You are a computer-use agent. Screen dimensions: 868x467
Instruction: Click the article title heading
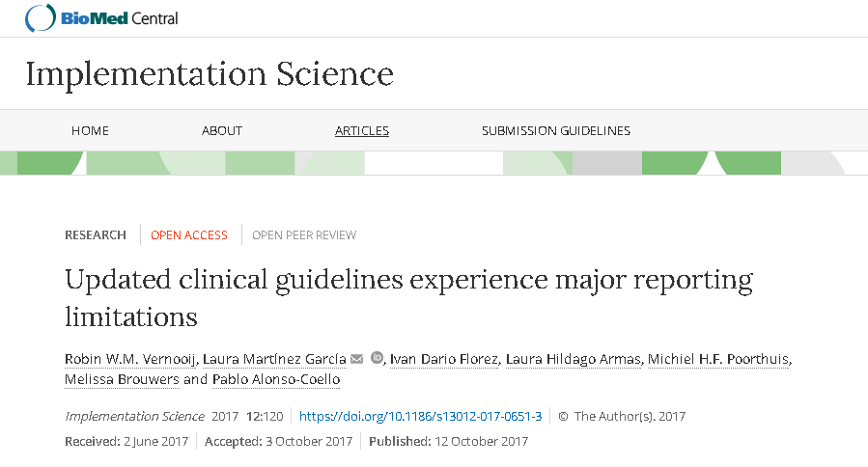(408, 297)
